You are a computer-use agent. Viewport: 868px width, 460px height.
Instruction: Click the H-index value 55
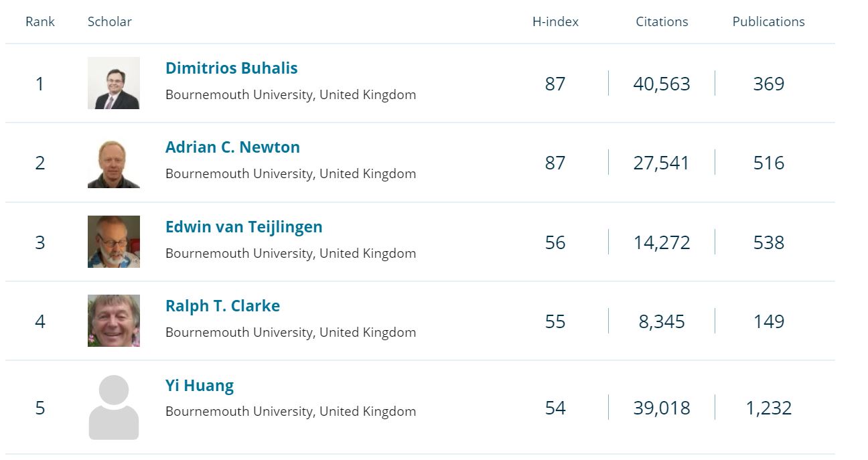click(555, 321)
